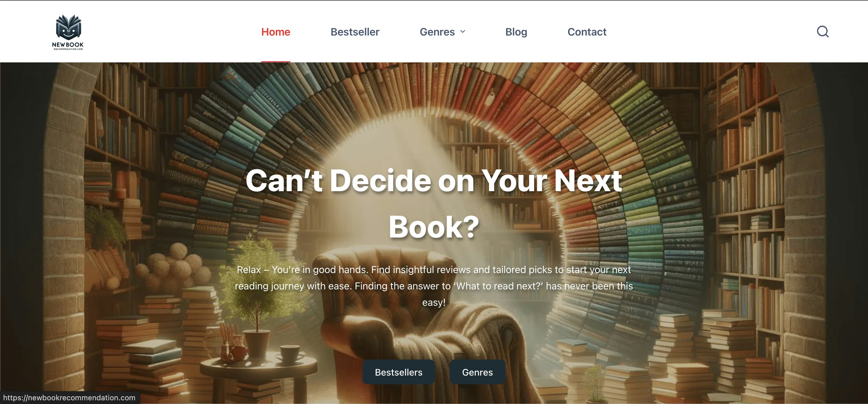Open the Contact page link
Image resolution: width=868 pixels, height=404 pixels.
[x=587, y=32]
